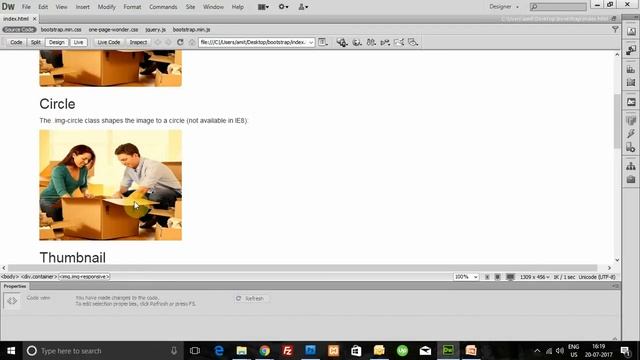Toggle Inspect mode
Screen dimensions: 640x360
click(x=138, y=42)
